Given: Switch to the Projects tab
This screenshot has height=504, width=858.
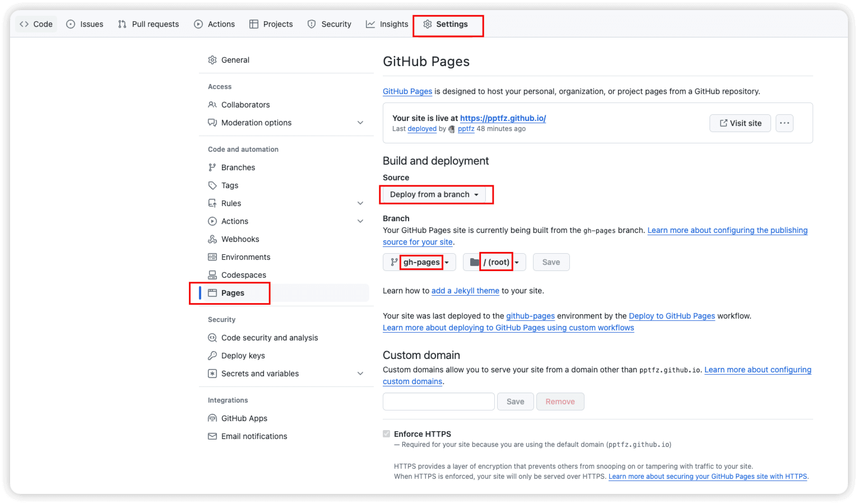Looking at the screenshot, I should pos(271,24).
